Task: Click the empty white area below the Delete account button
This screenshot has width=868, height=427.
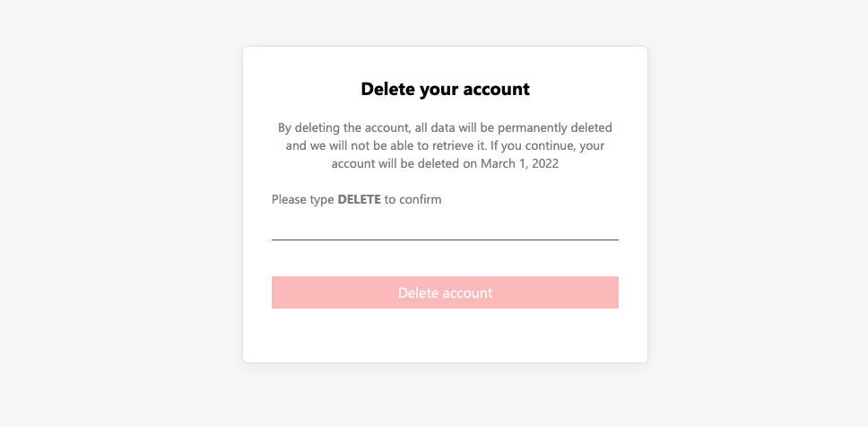Action: point(445,336)
